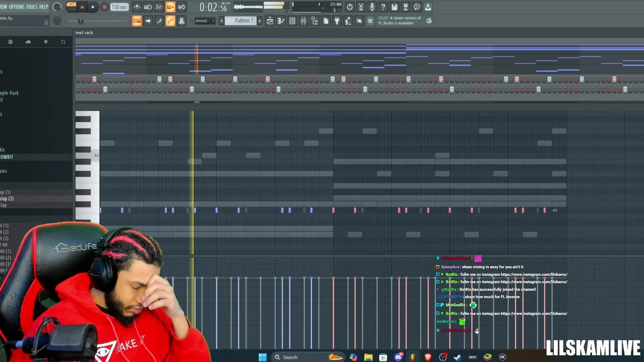
Task: Toggle auto scrolling arrow icon
Action: (148, 21)
